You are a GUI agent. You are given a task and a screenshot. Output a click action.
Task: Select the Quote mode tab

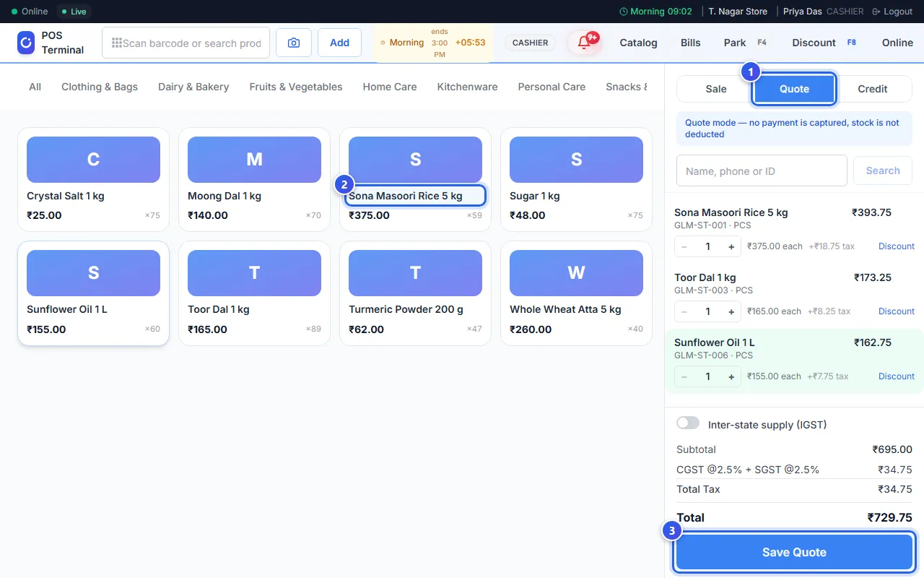click(x=794, y=89)
